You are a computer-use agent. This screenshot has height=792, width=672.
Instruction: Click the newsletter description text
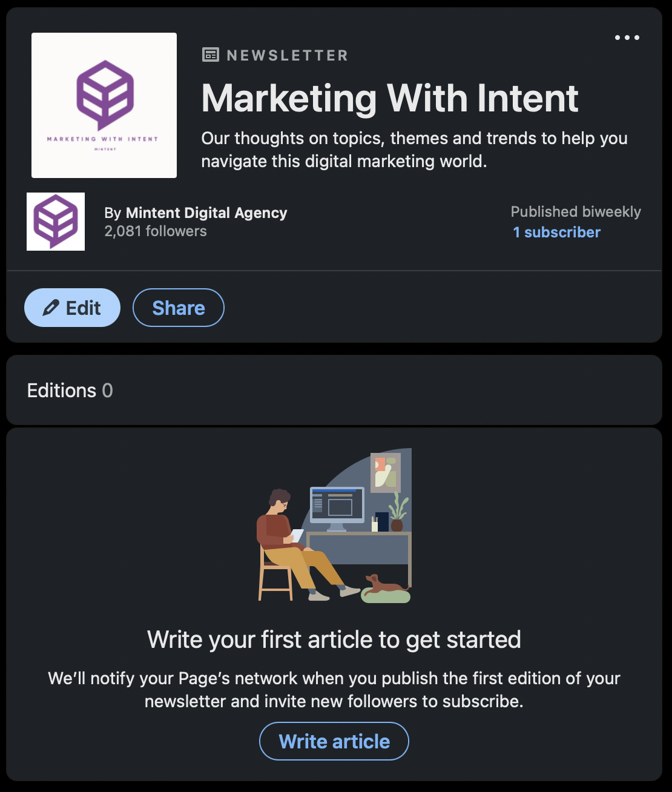pos(414,150)
